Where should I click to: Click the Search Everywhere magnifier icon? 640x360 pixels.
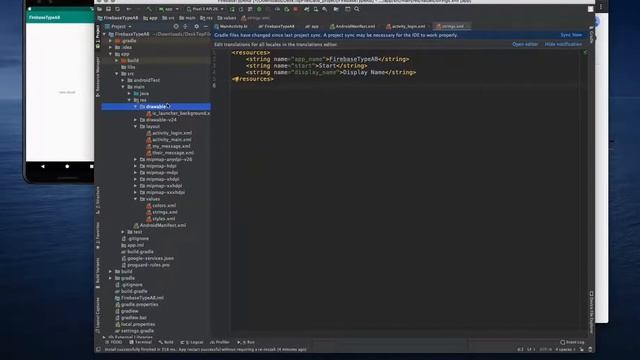pos(357,9)
